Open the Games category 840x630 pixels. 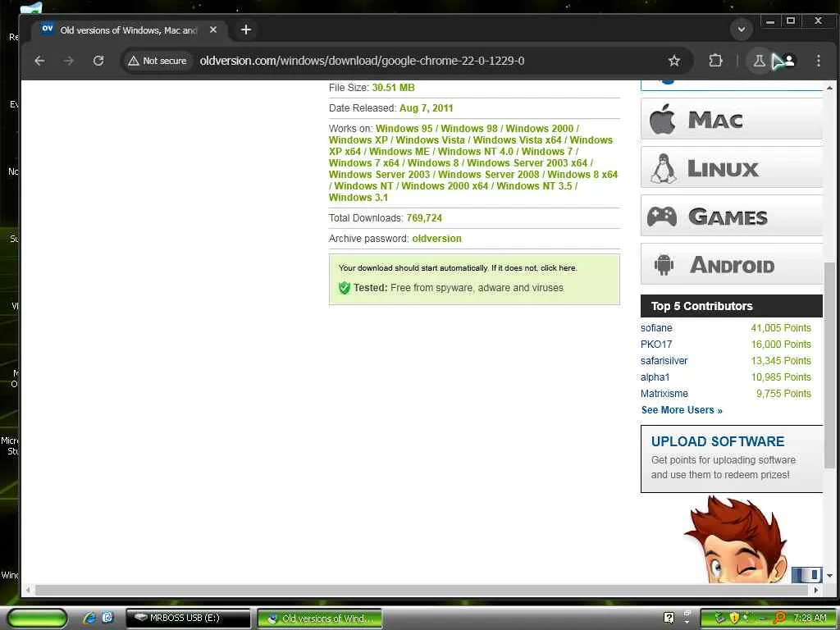tap(732, 216)
